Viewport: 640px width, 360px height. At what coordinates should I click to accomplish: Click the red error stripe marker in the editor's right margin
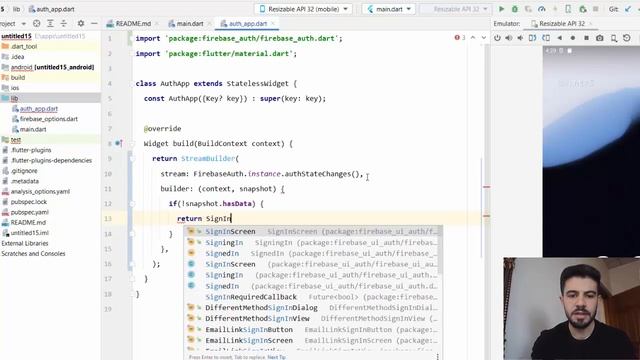(x=487, y=187)
